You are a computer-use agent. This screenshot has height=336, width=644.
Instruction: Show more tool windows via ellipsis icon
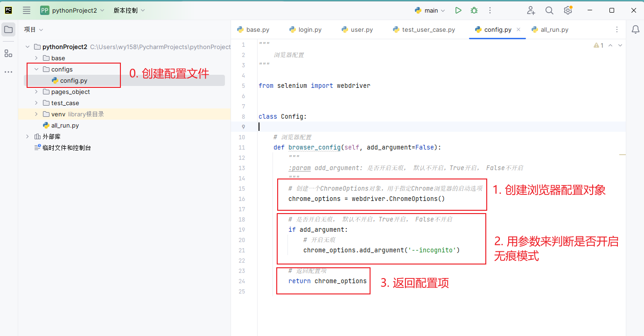pyautogui.click(x=8, y=71)
